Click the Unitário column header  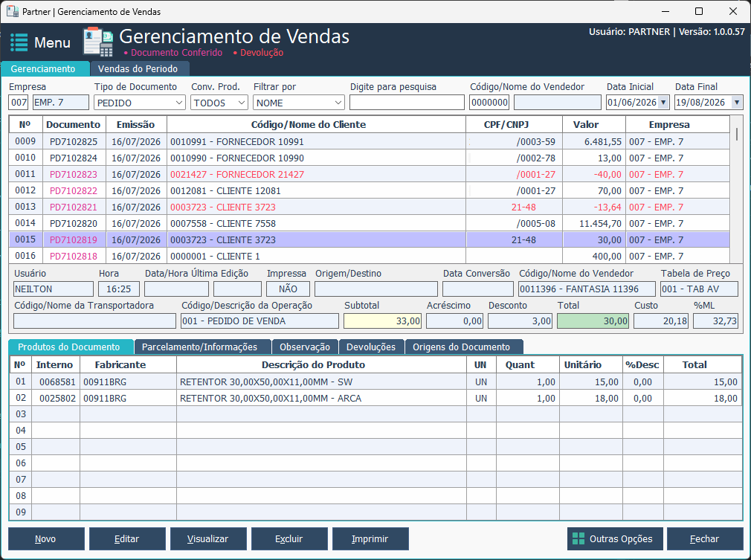point(590,364)
